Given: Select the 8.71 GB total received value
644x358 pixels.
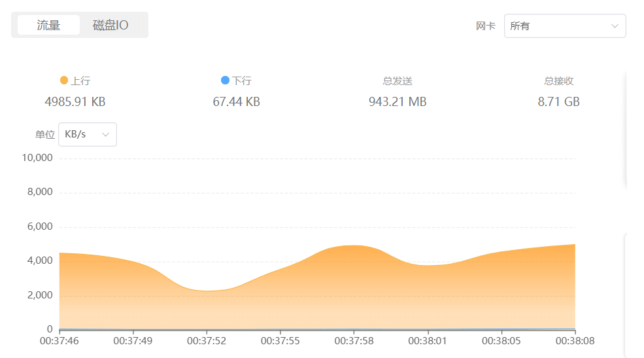Looking at the screenshot, I should 558,102.
